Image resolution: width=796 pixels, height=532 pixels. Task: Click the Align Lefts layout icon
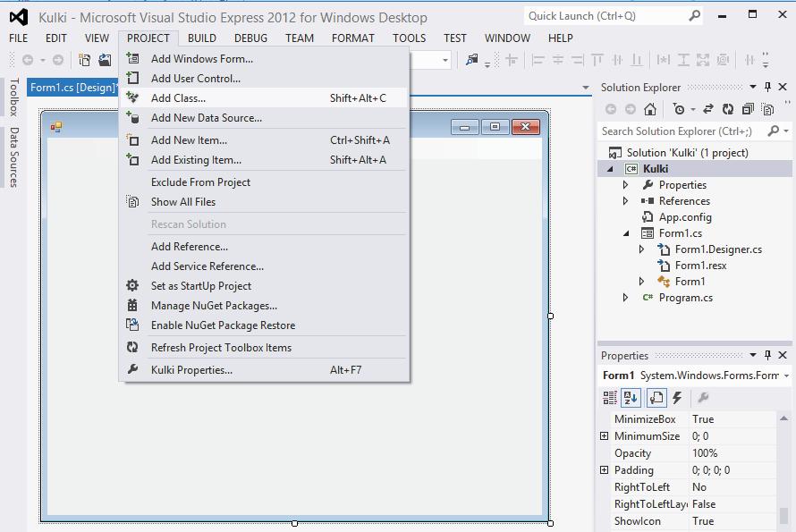click(x=538, y=60)
